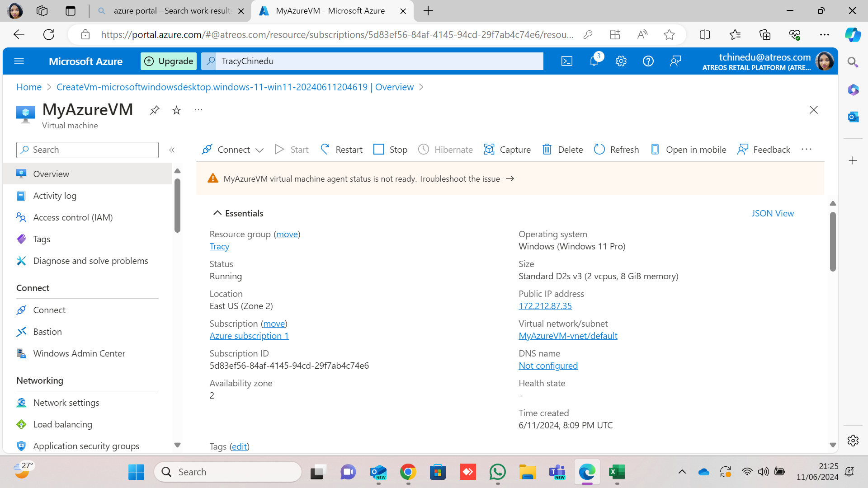The width and height of the screenshot is (868, 488).
Task: Open portal settings gear icon
Action: [x=621, y=61]
